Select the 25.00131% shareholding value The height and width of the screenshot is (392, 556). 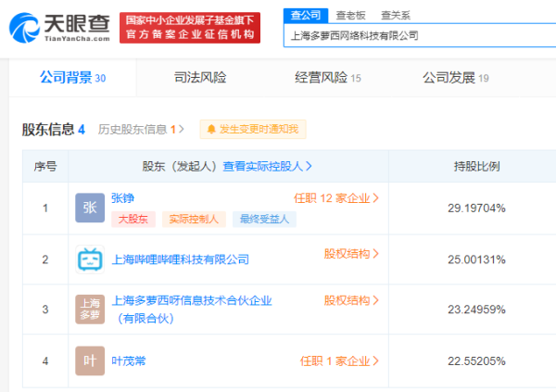476,259
